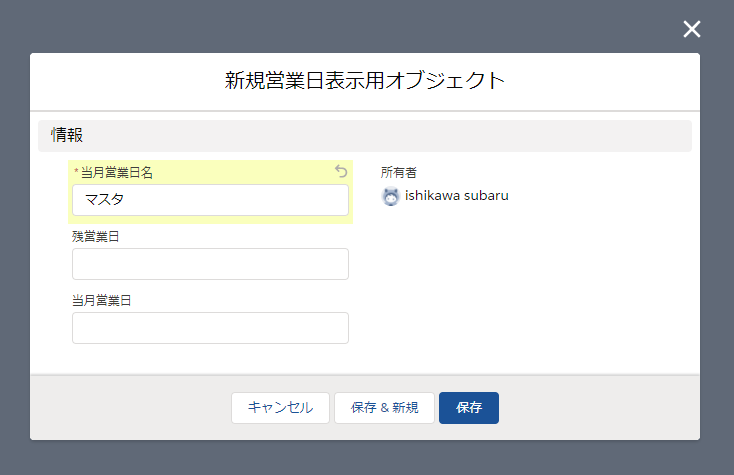The width and height of the screenshot is (734, 475).
Task: Close the dialog with the X icon
Action: pos(691,29)
